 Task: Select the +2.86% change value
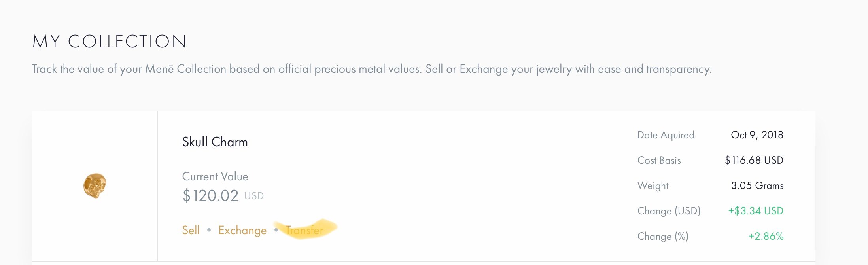(766, 236)
